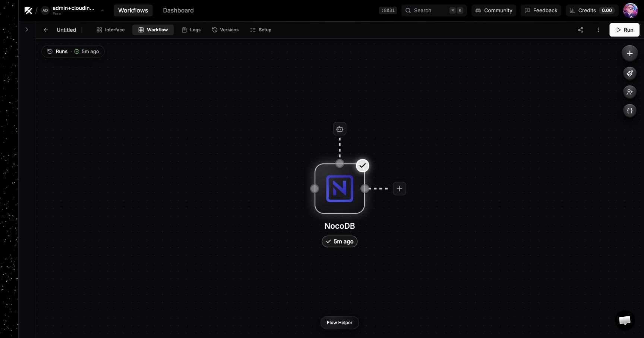The width and height of the screenshot is (644, 338).
Task: Open the user avatar menu
Action: [x=630, y=10]
